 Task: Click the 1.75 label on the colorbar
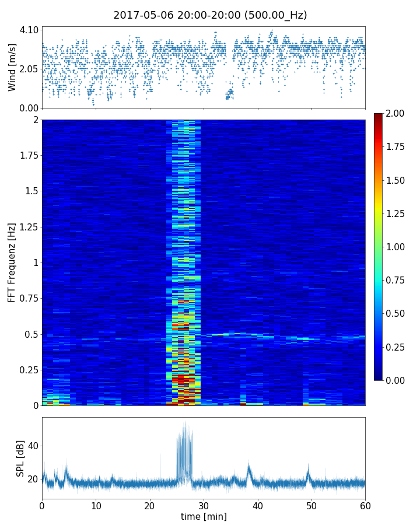tap(397, 147)
